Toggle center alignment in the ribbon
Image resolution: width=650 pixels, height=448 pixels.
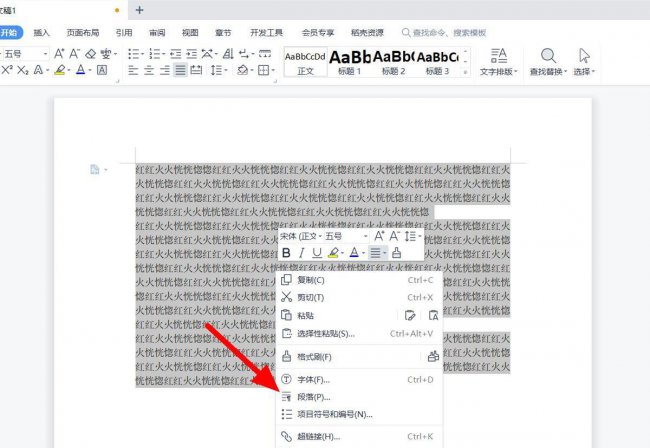click(x=149, y=70)
